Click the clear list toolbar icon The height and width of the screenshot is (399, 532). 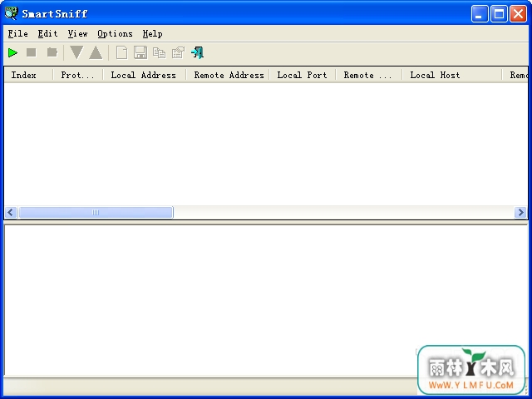click(52, 52)
